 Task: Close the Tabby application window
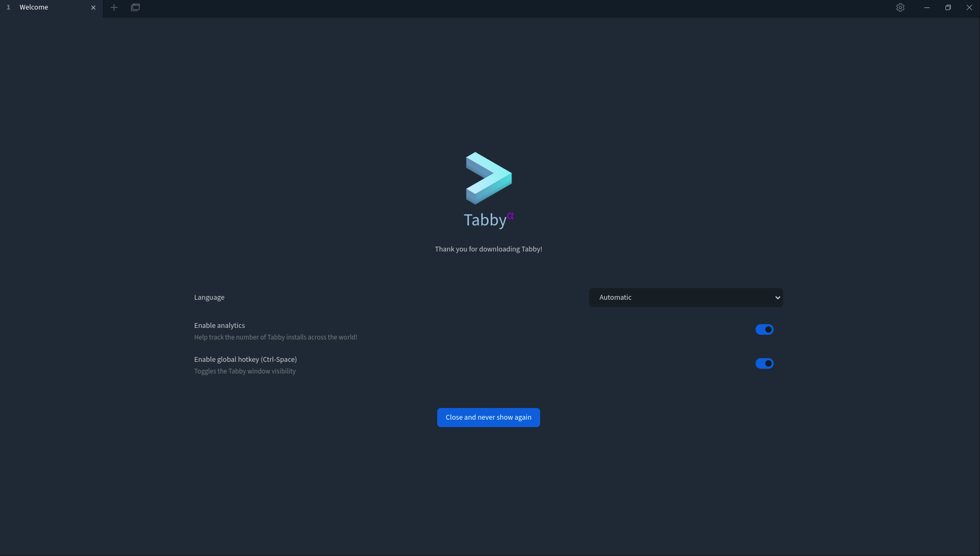point(969,7)
